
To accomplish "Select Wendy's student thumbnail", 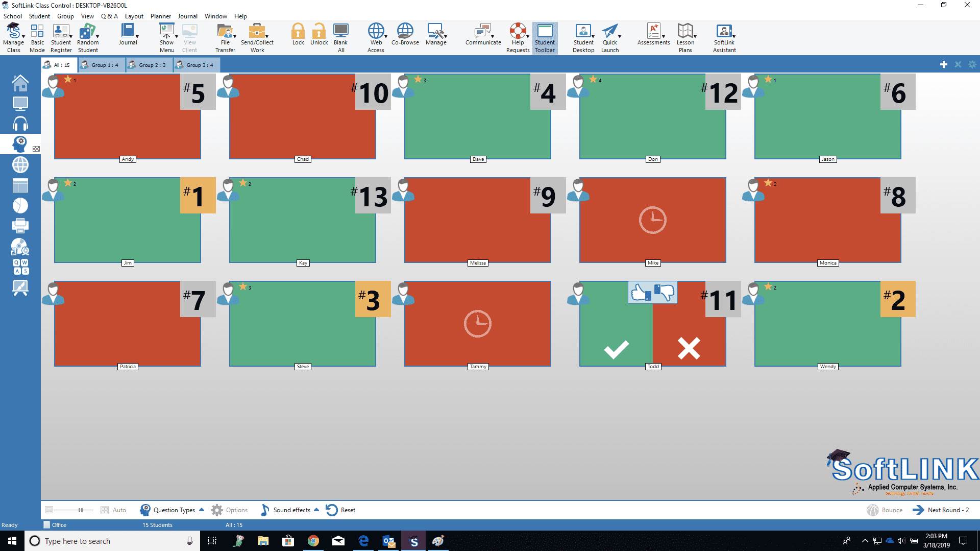I will click(828, 324).
